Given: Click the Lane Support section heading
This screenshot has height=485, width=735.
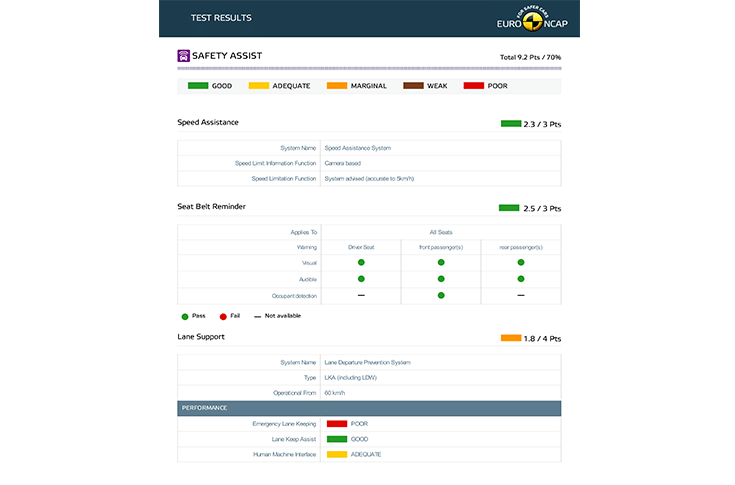Looking at the screenshot, I should click(201, 337).
